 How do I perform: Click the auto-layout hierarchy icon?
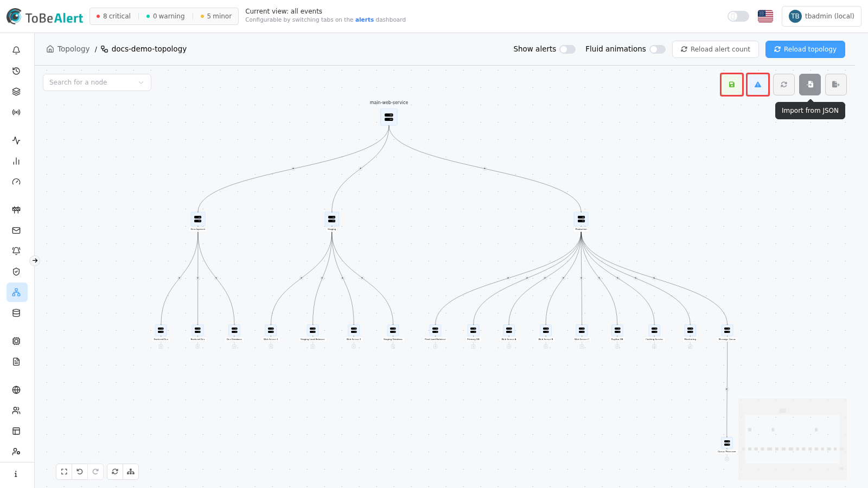131,472
